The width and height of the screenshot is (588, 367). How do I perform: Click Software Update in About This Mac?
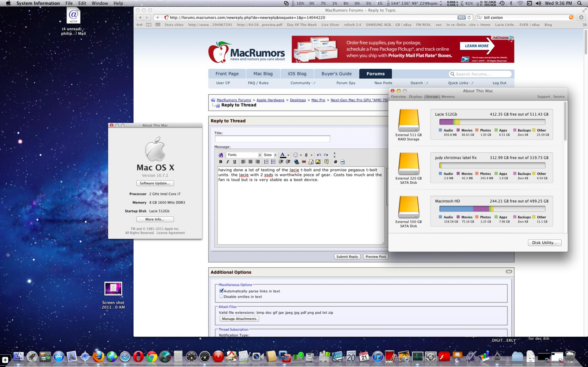155,183
